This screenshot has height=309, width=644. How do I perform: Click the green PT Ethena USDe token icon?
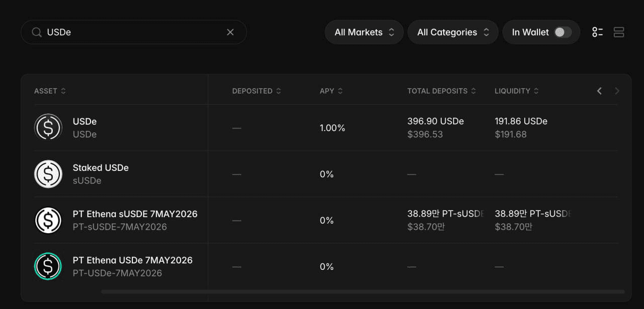(x=48, y=266)
